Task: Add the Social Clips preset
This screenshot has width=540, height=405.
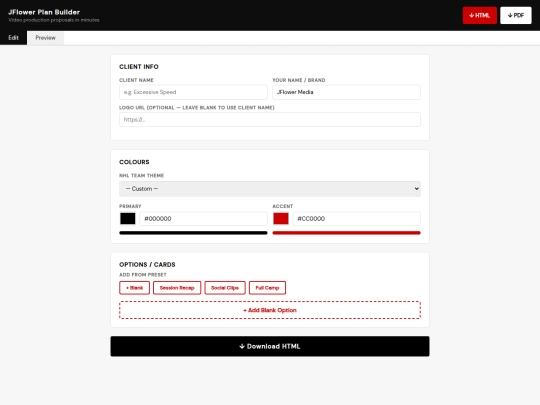Action: 225,288
